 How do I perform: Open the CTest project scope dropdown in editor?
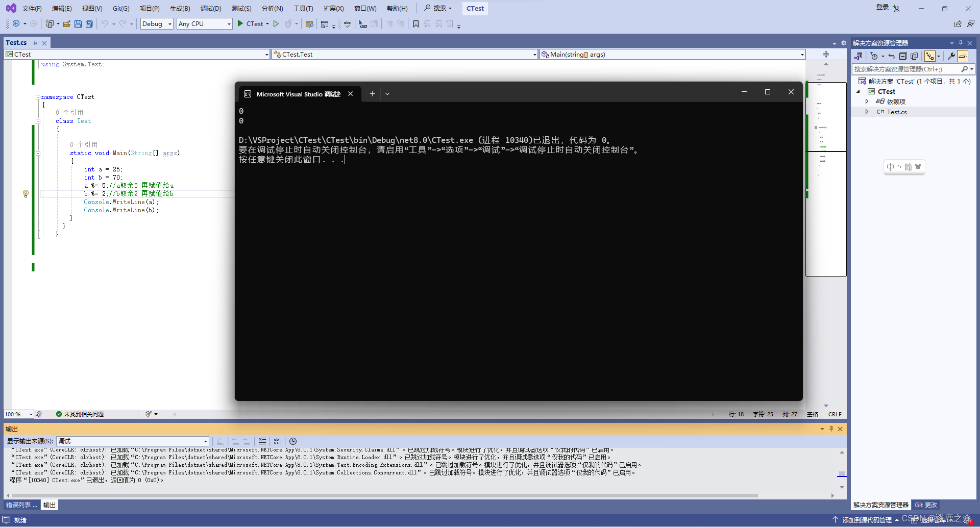(137, 55)
